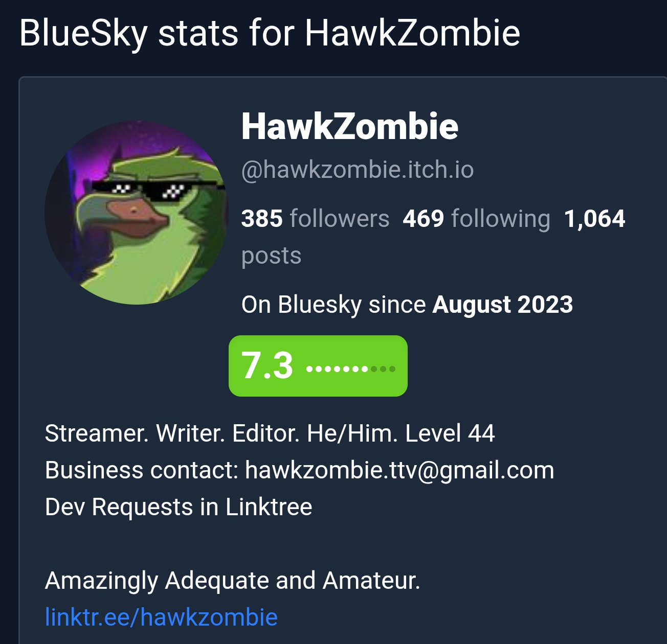
Task: Click the sunglasses on the hawk avatar
Action: [x=159, y=191]
